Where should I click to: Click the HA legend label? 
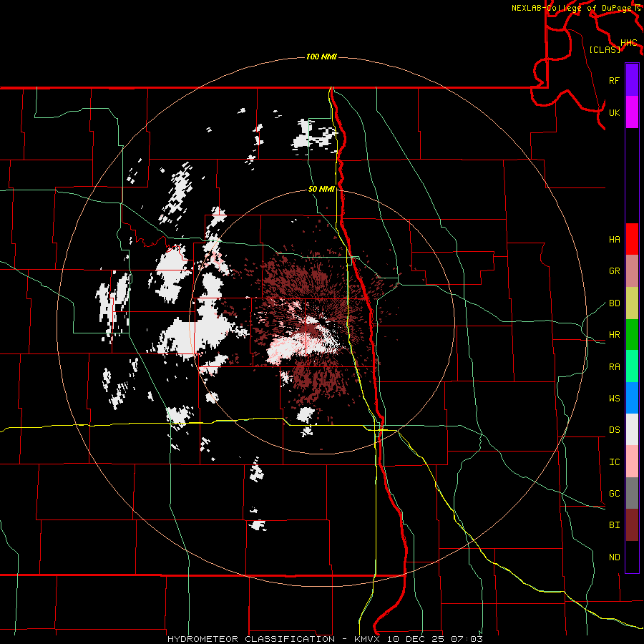(x=614, y=239)
